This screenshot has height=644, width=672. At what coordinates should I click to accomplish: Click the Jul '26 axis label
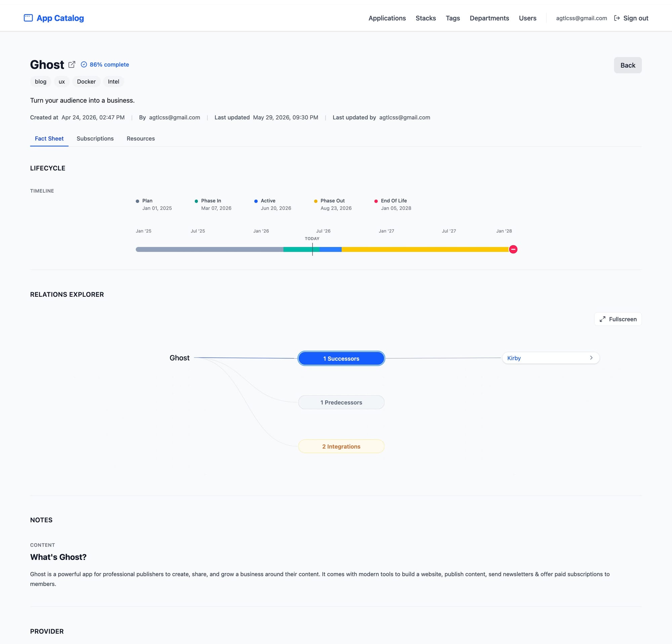pos(323,231)
